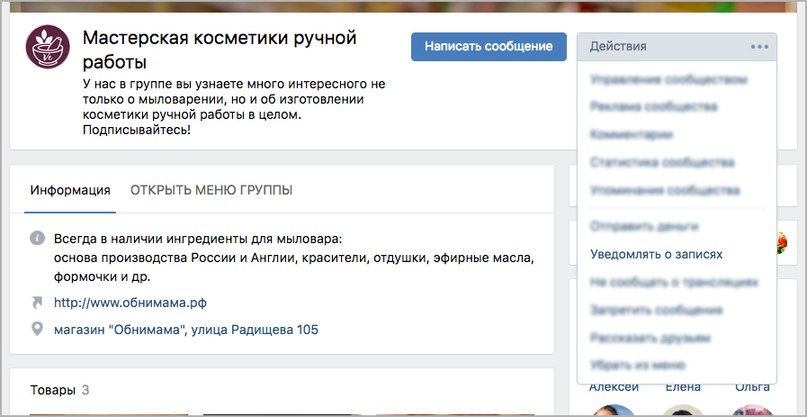This screenshot has width=807, height=417.
Task: Click the arrow icon beside the website link
Action: pos(37,303)
